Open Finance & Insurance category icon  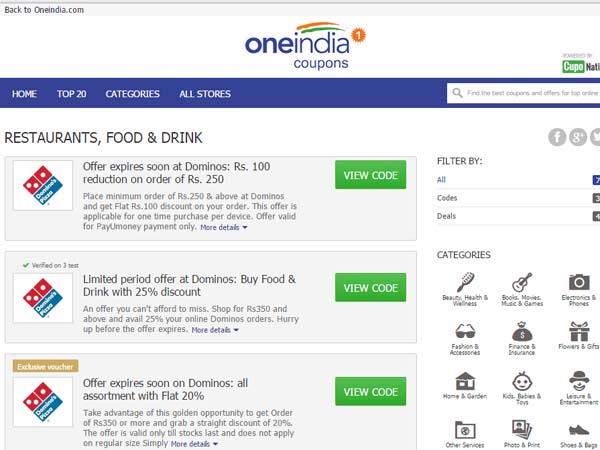click(x=521, y=332)
